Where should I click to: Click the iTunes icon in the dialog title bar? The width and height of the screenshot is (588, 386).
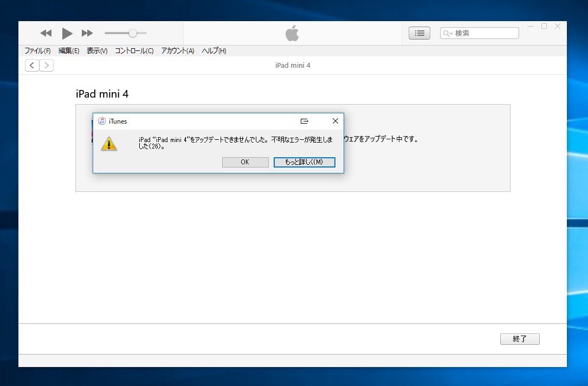[102, 121]
